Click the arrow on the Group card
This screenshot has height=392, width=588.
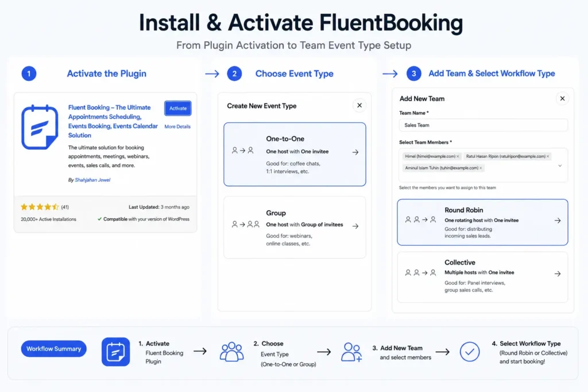355,226
